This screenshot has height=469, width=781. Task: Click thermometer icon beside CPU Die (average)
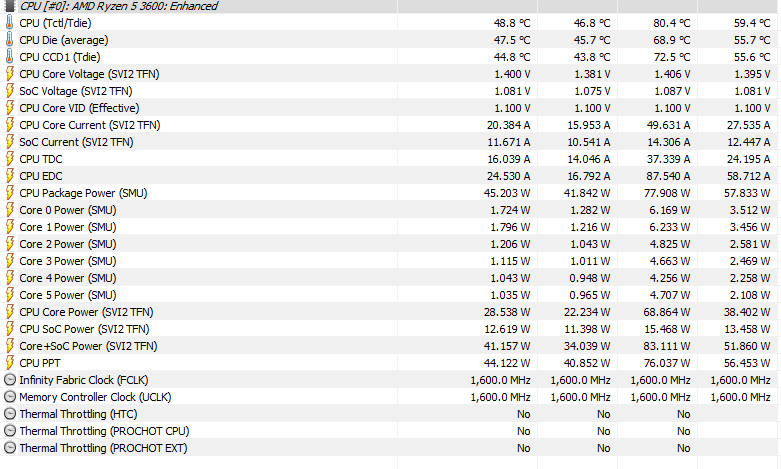coord(9,40)
